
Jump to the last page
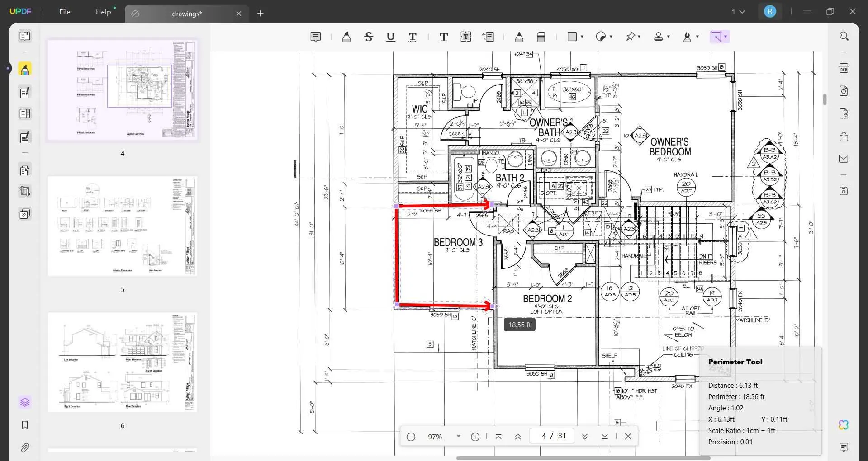tap(604, 437)
